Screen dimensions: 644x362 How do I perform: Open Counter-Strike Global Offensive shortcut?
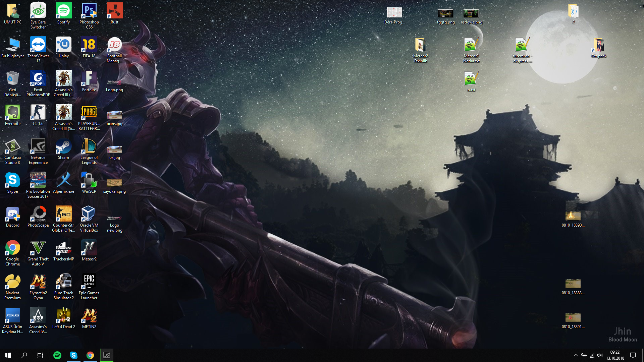(63, 219)
